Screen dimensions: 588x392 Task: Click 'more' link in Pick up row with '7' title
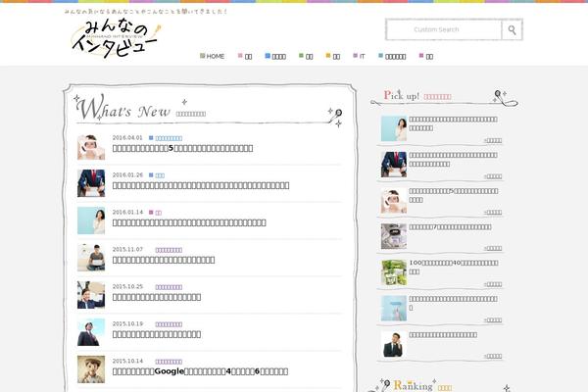coord(493,248)
